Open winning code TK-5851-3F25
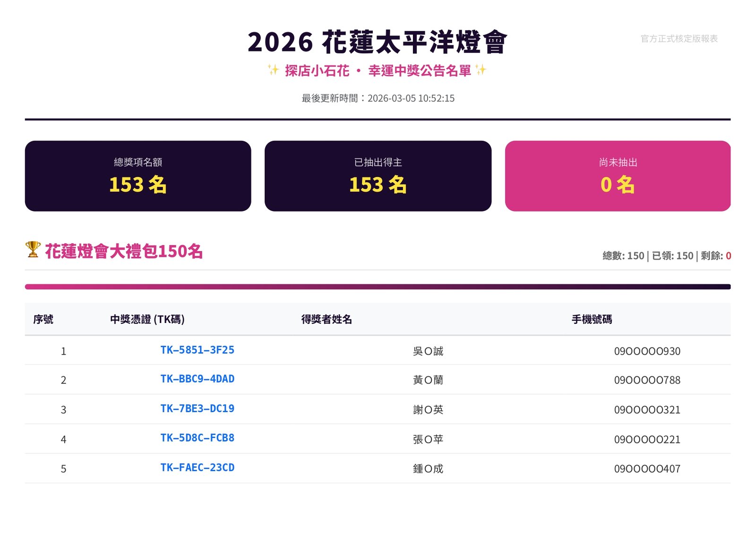This screenshot has width=756, height=534. click(197, 350)
